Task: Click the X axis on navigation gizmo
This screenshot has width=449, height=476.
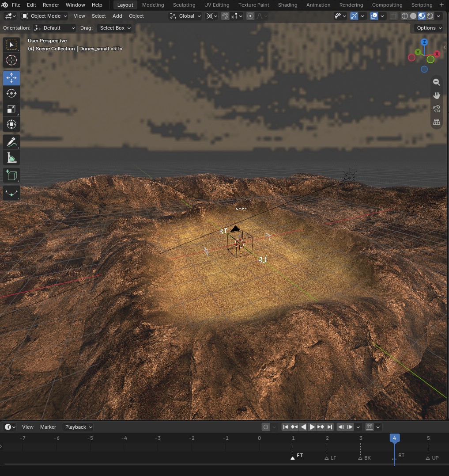Action: [x=437, y=54]
